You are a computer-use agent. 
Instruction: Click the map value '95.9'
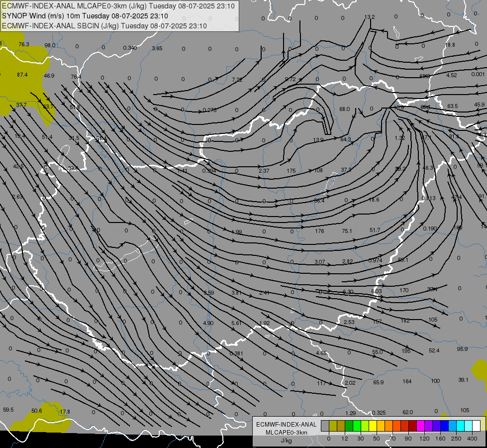point(462,349)
